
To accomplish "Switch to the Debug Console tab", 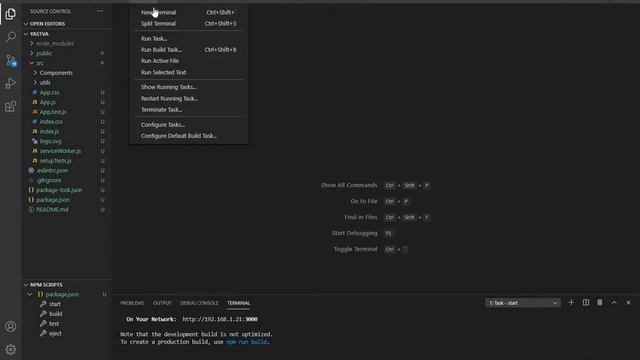I will 199,303.
